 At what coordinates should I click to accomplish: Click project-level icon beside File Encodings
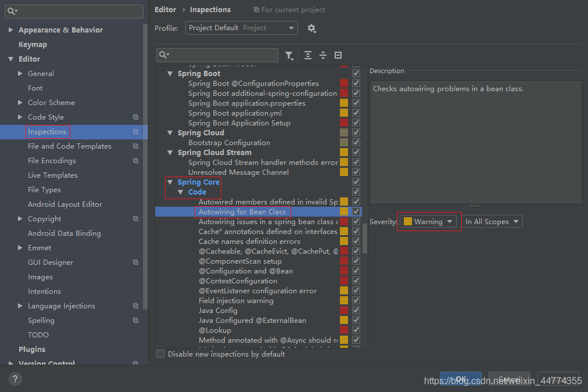(136, 161)
